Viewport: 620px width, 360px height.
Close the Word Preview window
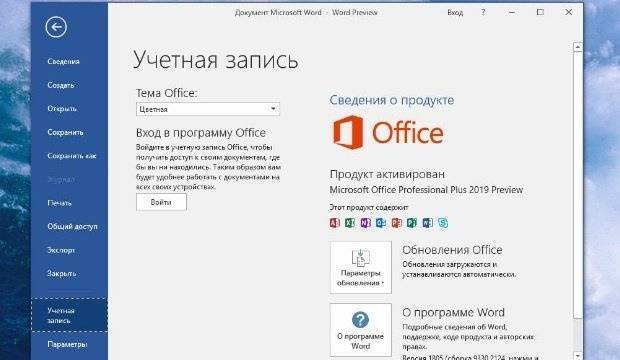click(569, 12)
